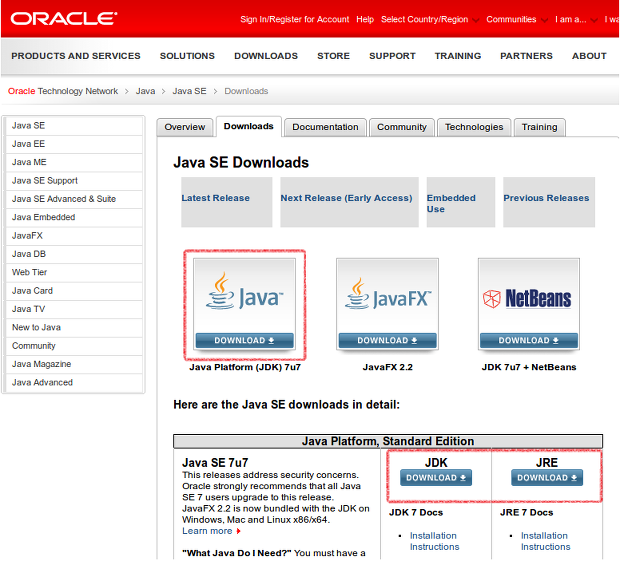
Task: Click the JDK Download button in table
Action: [x=436, y=478]
